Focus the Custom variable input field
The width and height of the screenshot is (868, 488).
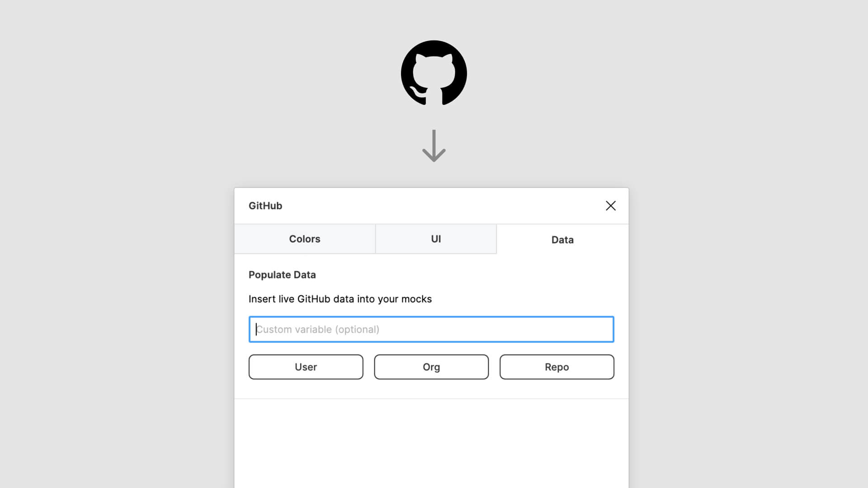click(431, 329)
